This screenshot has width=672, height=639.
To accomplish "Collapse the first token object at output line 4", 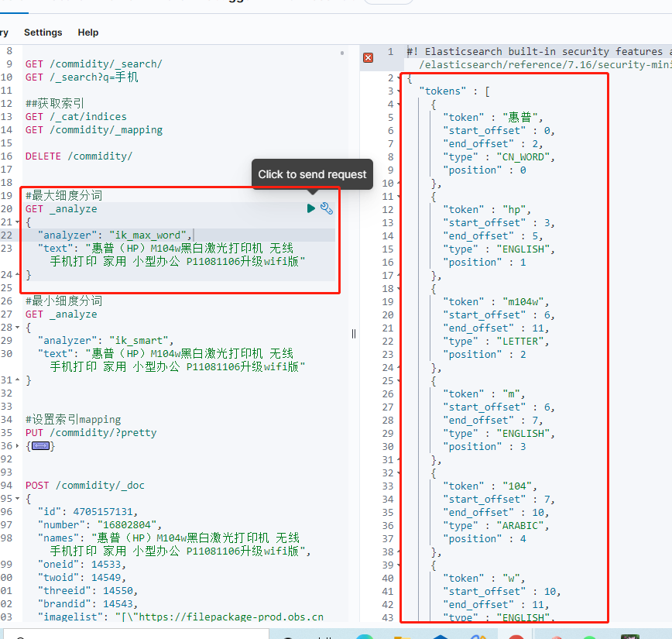I will 399,105.
